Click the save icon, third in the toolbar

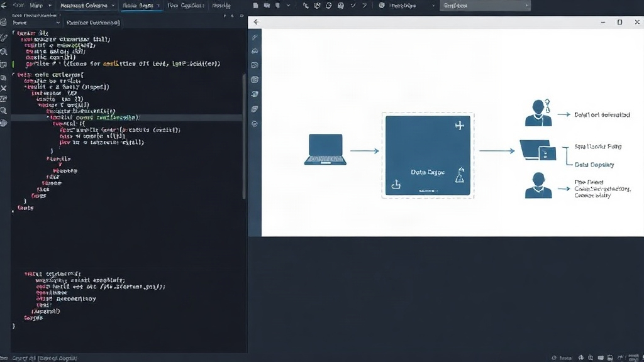(277, 5)
